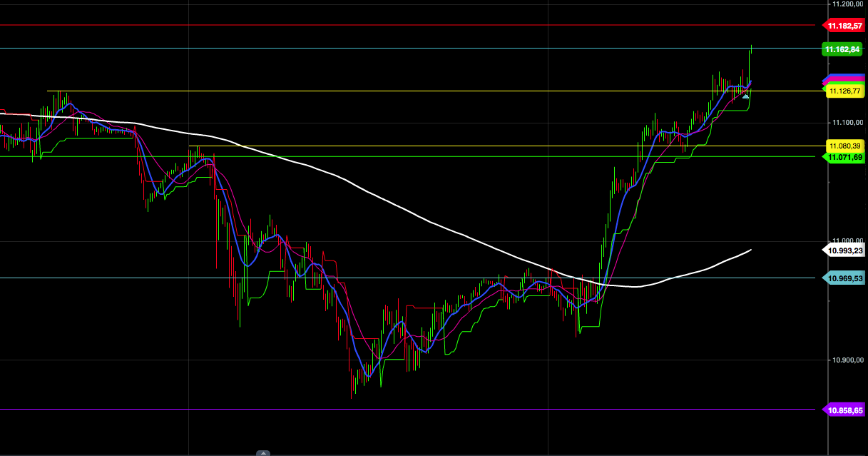The image size is (868, 456).
Task: Click the green 11.162,84 current price tag
Action: pos(844,49)
